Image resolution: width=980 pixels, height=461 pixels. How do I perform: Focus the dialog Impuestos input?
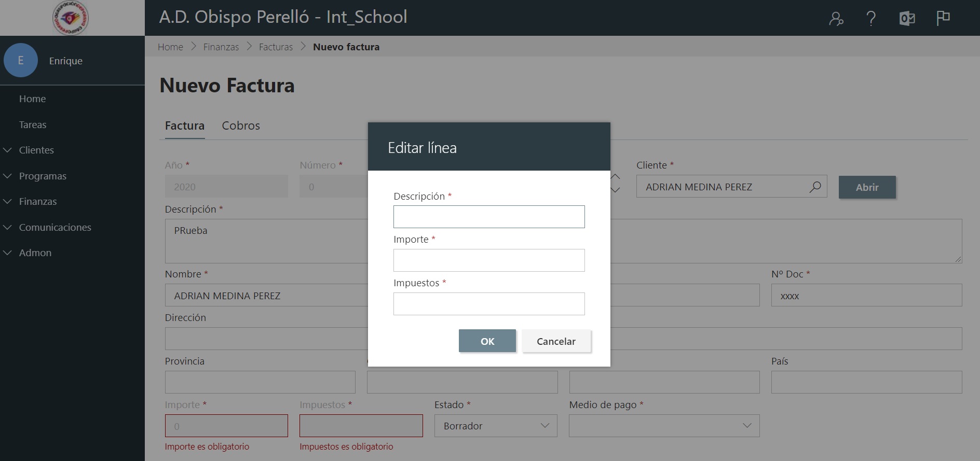(489, 304)
